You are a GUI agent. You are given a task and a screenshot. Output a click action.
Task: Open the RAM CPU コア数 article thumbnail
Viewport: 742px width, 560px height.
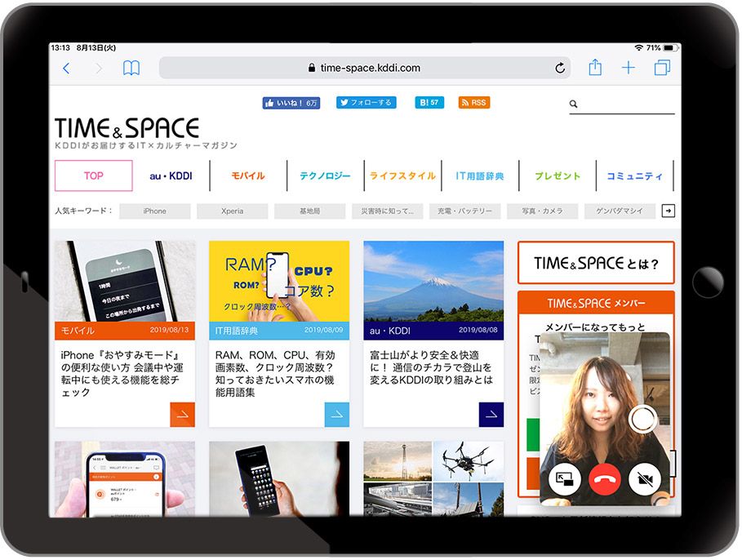pyautogui.click(x=279, y=281)
